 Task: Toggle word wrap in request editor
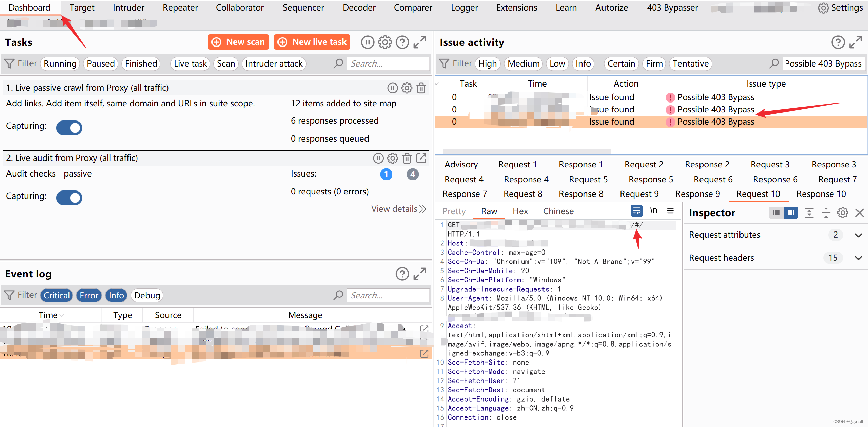[x=636, y=211]
